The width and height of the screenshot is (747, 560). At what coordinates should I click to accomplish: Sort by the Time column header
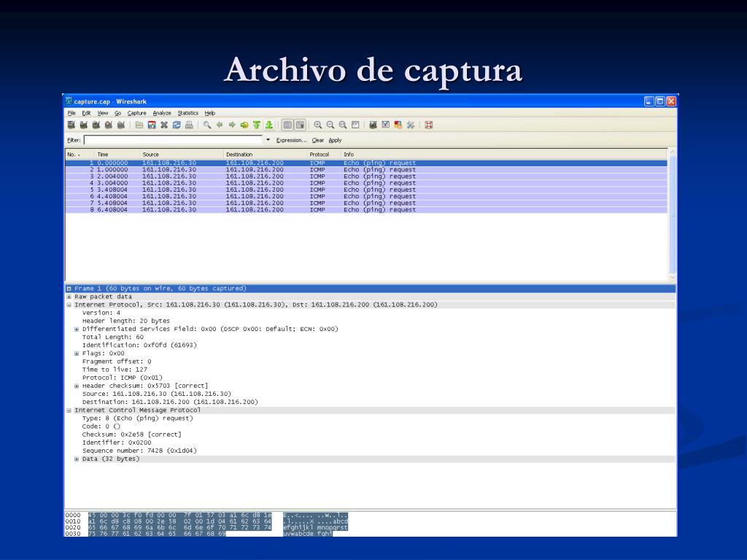117,155
